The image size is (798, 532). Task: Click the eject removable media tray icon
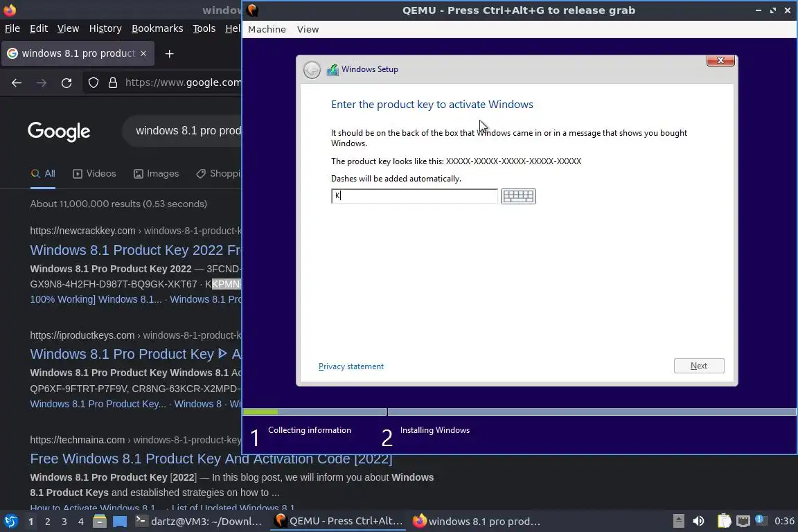tap(678, 522)
